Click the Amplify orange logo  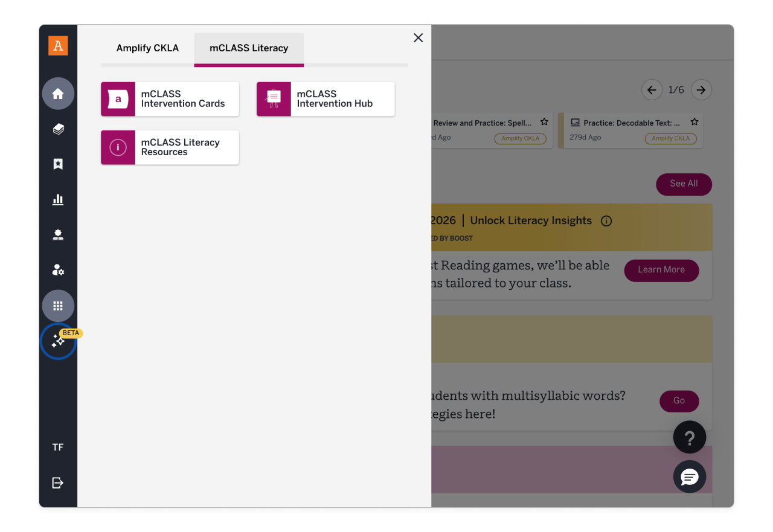click(x=58, y=46)
